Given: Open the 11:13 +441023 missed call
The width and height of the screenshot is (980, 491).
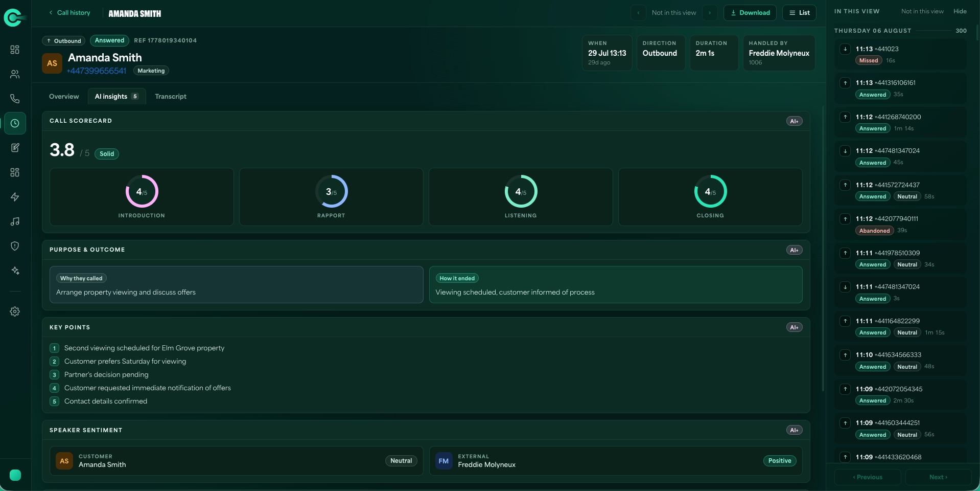Looking at the screenshot, I should tap(901, 54).
